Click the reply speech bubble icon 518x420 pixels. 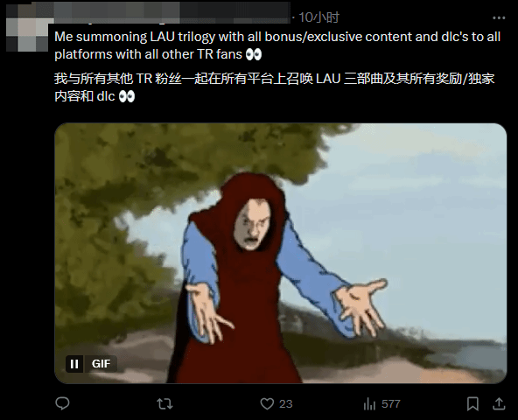(x=62, y=403)
